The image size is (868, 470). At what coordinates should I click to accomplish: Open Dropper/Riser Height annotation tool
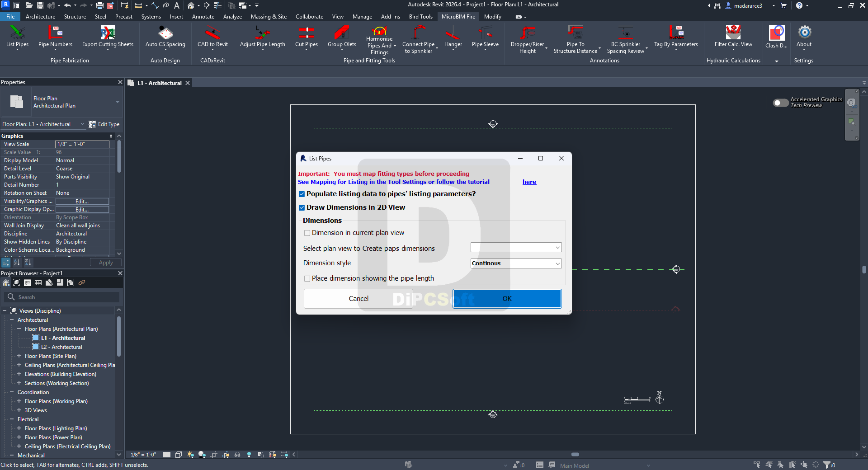pos(528,39)
